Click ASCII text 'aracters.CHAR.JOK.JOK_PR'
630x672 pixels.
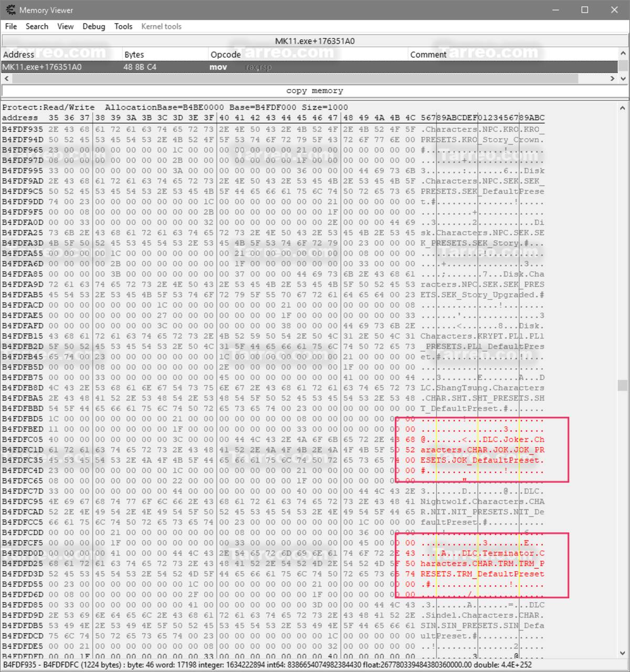[x=482, y=450]
